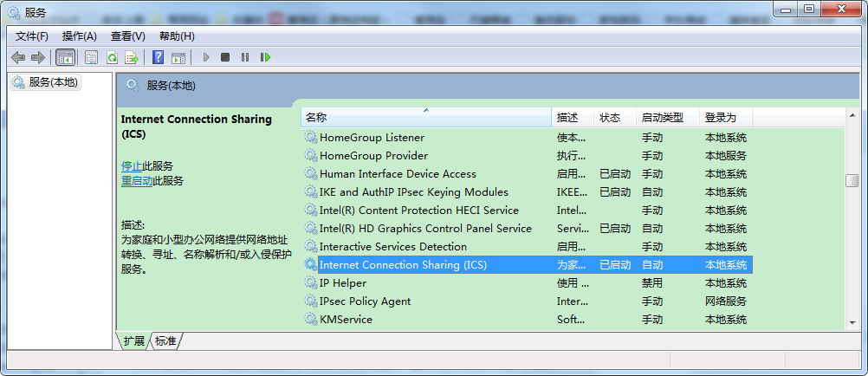The height and width of the screenshot is (376, 868).
Task: Switch to the 扩展 tab
Action: (134, 341)
